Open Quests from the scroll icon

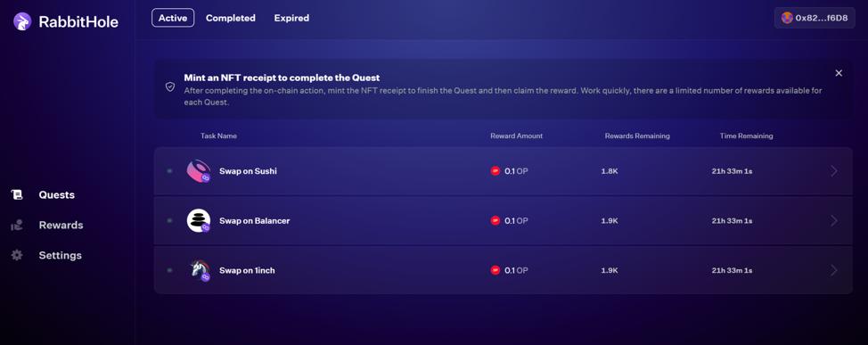pyautogui.click(x=17, y=194)
